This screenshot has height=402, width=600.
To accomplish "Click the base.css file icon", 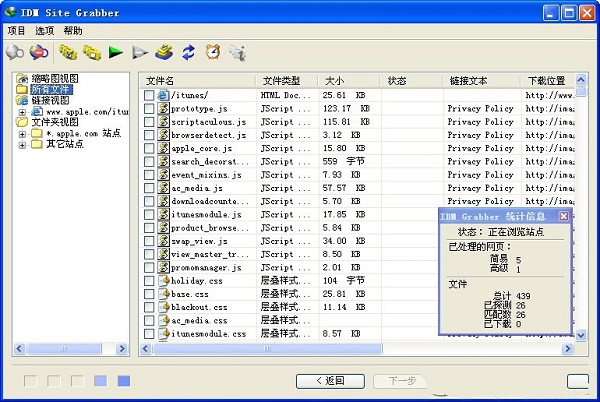I will point(163,294).
